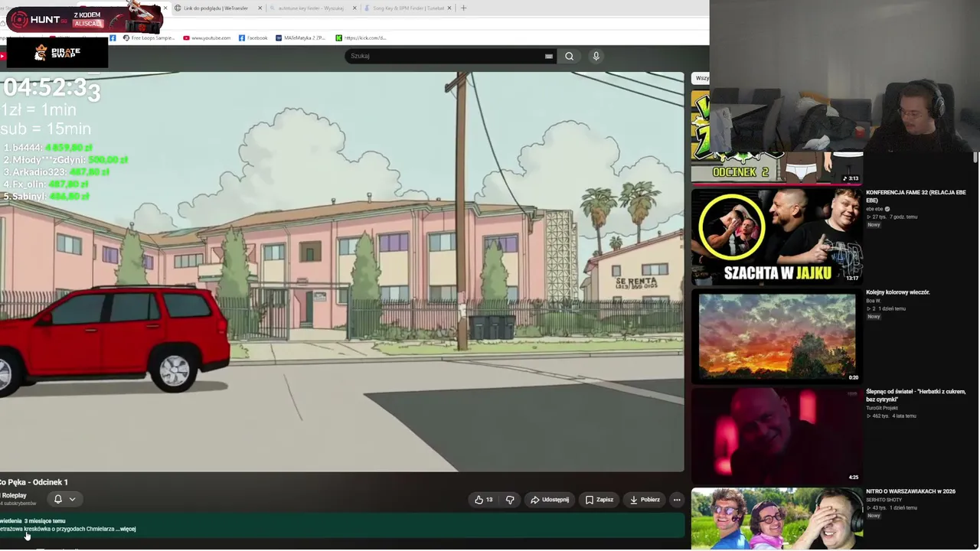
Task: Open the notification bell dropdown
Action: tap(64, 499)
